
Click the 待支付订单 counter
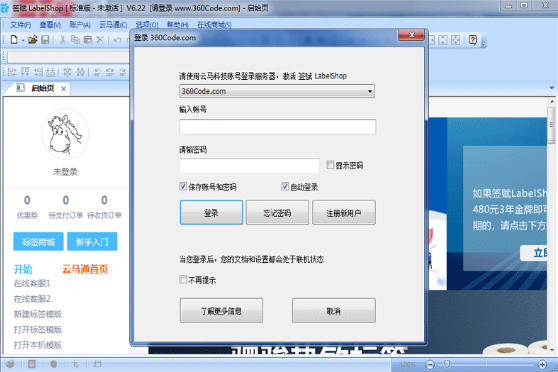(x=65, y=206)
